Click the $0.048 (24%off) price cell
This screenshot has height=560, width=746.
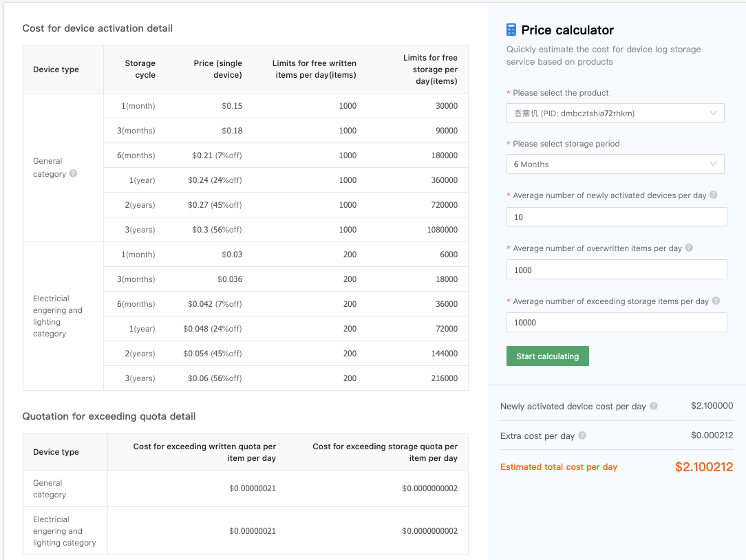point(213,328)
